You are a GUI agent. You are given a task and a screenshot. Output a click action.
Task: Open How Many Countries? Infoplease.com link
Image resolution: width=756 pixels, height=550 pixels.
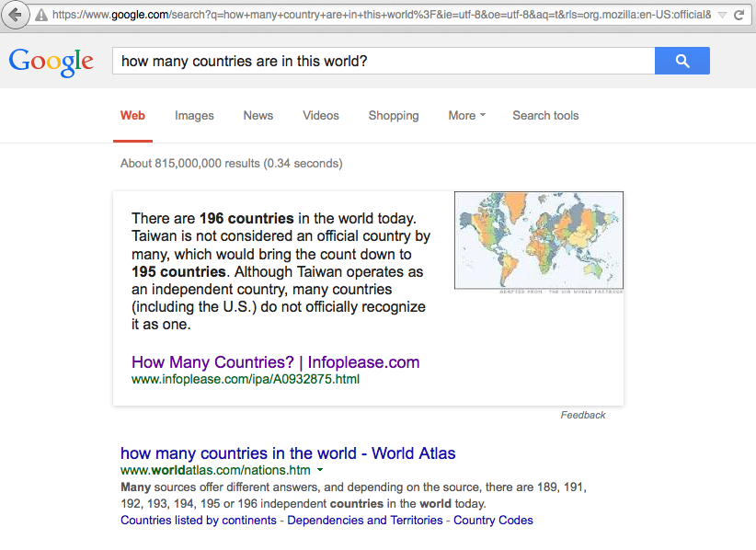[275, 362]
